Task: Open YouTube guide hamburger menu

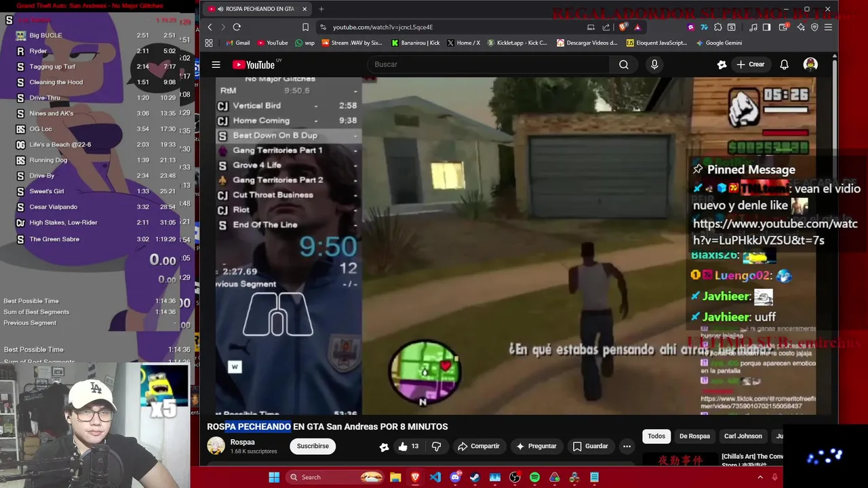Action: 216,64
